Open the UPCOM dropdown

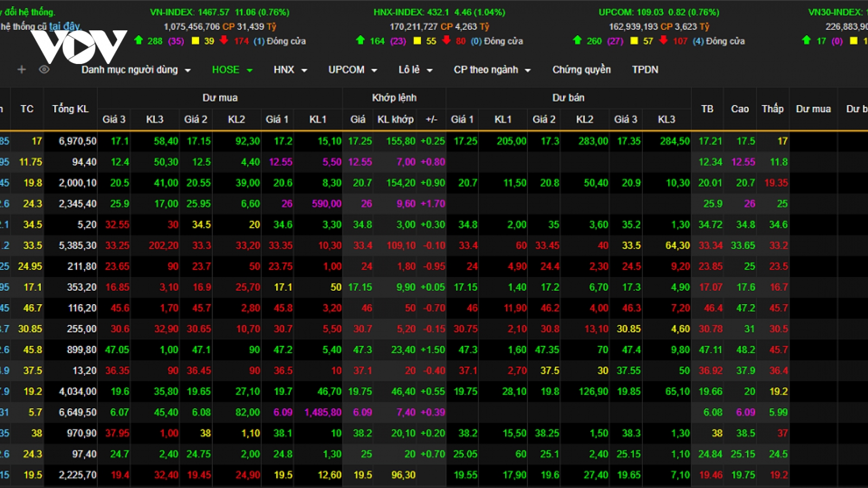point(353,69)
